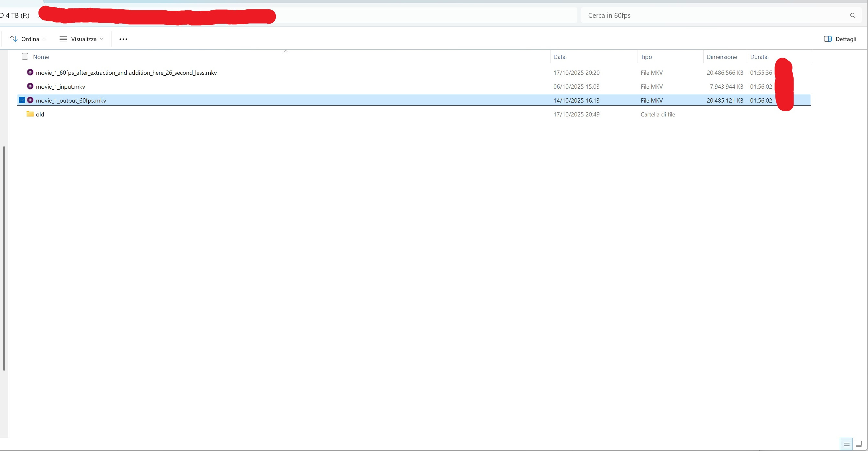868x451 pixels.
Task: Click the Nome column sort arrow
Action: pyautogui.click(x=286, y=51)
